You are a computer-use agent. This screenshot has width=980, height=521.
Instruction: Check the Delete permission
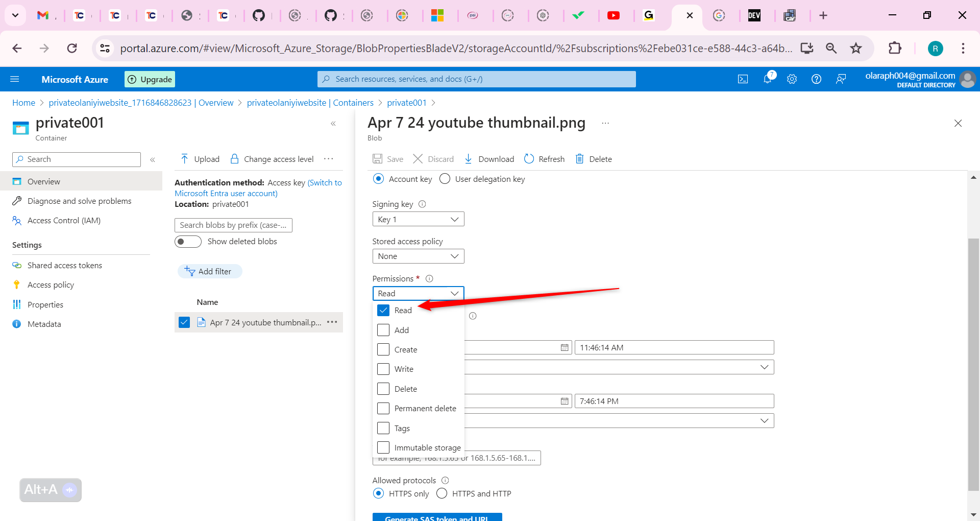383,389
